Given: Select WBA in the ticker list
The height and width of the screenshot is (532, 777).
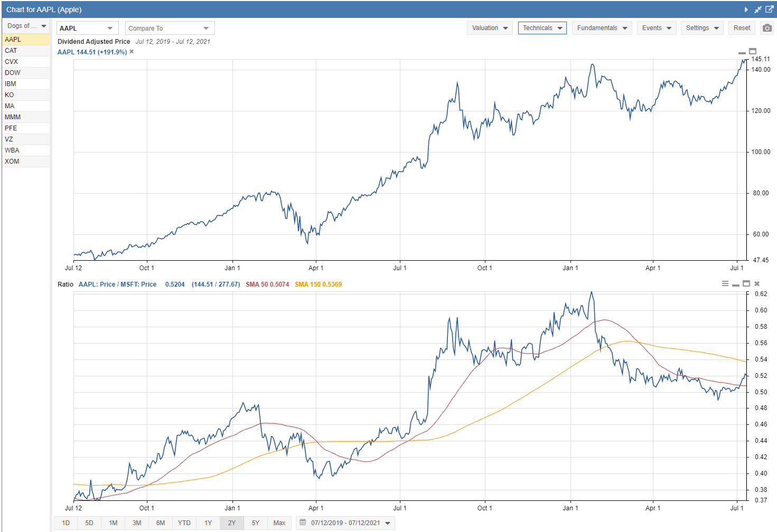Looking at the screenshot, I should pos(26,150).
